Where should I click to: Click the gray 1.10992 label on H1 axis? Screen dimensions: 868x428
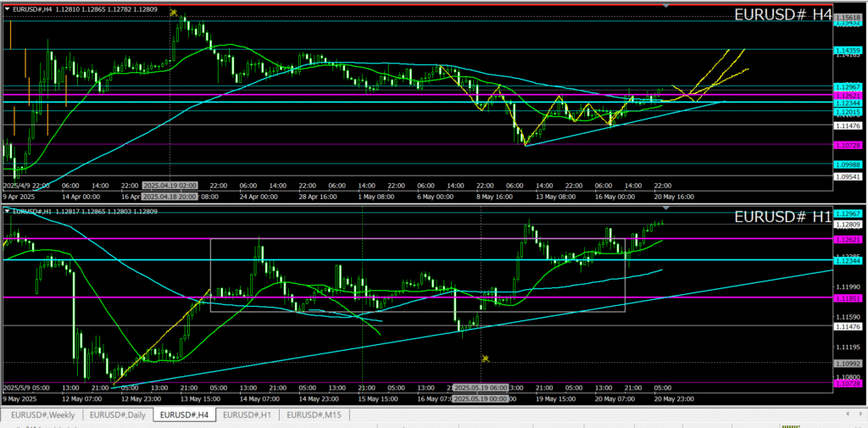(x=847, y=364)
